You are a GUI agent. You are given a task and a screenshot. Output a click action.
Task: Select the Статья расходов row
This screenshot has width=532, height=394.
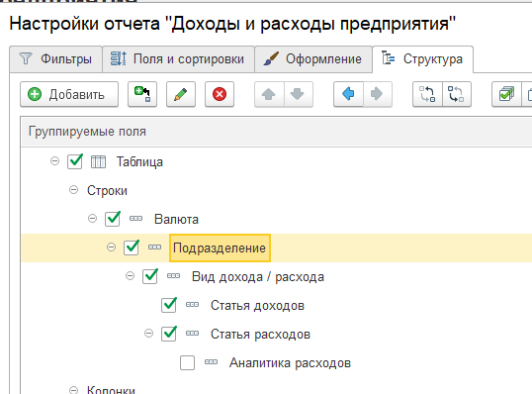[x=277, y=334]
